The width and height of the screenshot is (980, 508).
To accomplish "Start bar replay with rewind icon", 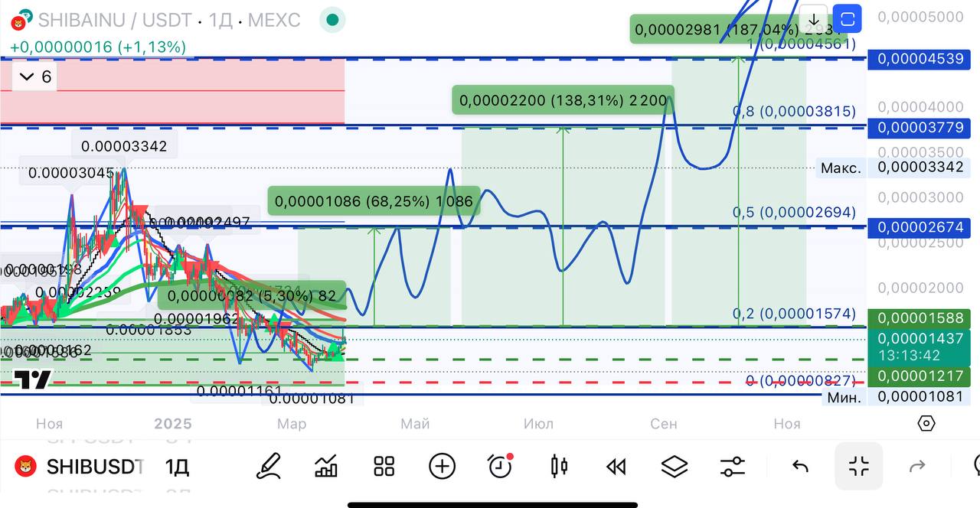I will [x=616, y=466].
